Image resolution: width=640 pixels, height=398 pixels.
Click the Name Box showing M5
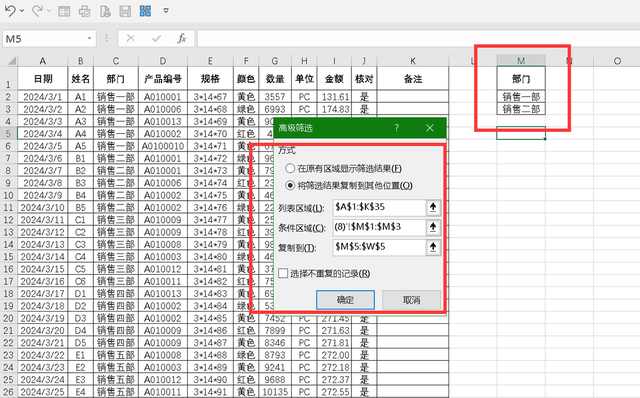(44, 39)
